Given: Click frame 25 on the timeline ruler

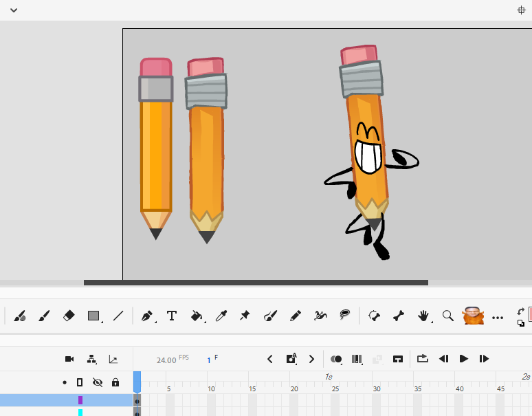Looking at the screenshot, I should click(x=335, y=389).
